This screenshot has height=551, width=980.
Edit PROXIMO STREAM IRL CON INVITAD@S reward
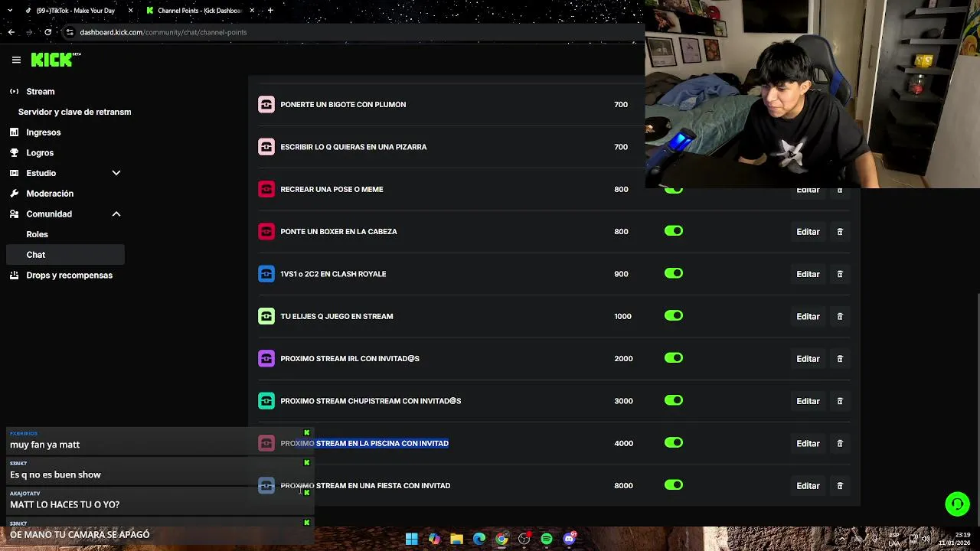pos(808,359)
